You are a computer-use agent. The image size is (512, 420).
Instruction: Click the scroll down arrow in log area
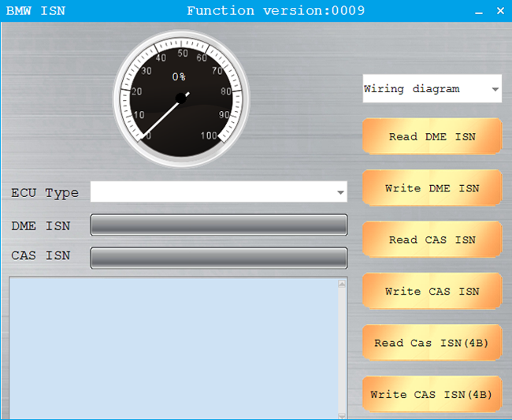pyautogui.click(x=342, y=416)
